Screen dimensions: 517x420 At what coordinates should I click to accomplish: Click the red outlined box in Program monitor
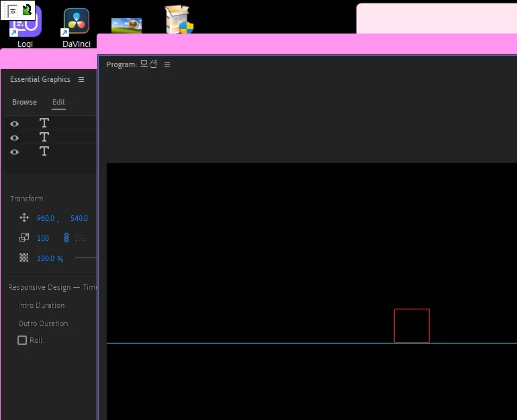point(412,326)
